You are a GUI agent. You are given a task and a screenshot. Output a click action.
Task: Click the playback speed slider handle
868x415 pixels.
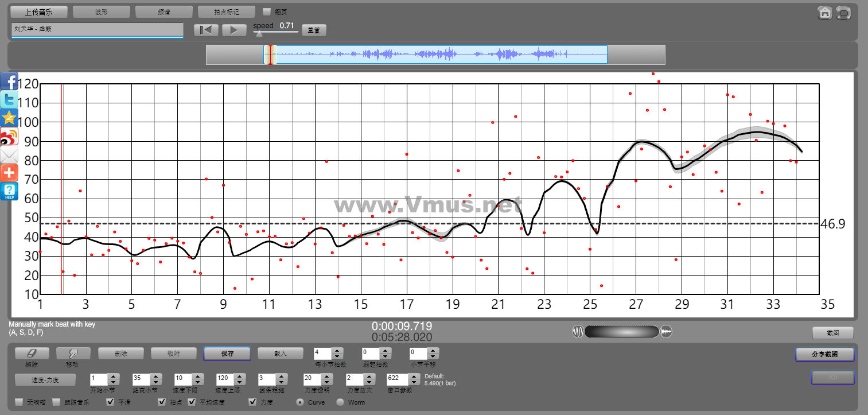point(259,34)
